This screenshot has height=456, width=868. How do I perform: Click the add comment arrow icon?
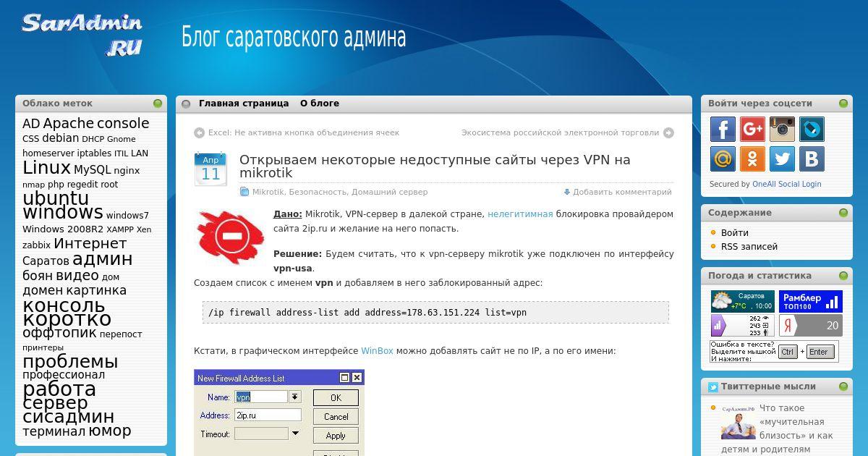[567, 192]
